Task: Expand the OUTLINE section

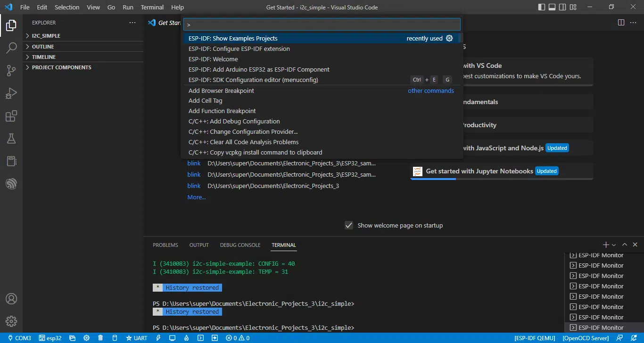Action: click(83, 47)
